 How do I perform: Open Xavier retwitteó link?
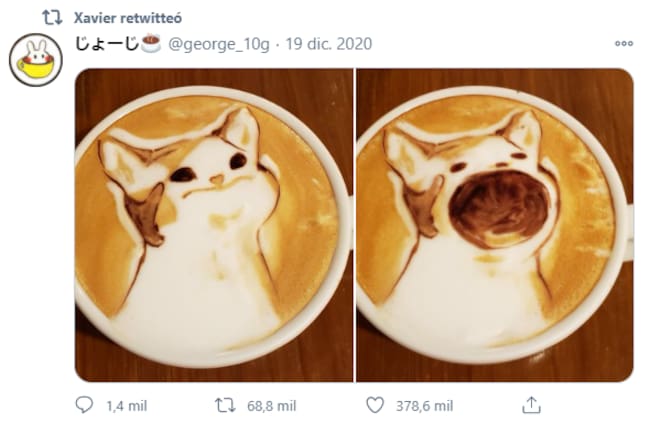[128, 18]
